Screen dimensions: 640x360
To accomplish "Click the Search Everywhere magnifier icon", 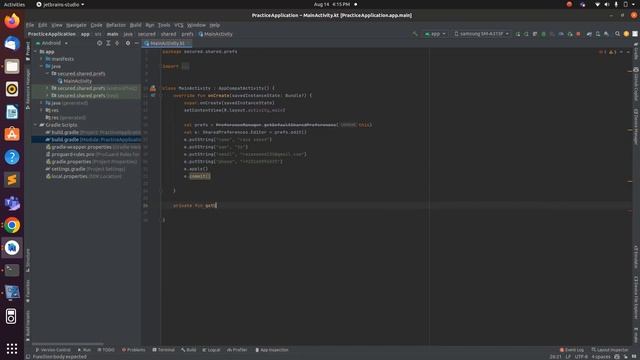I will [618, 34].
